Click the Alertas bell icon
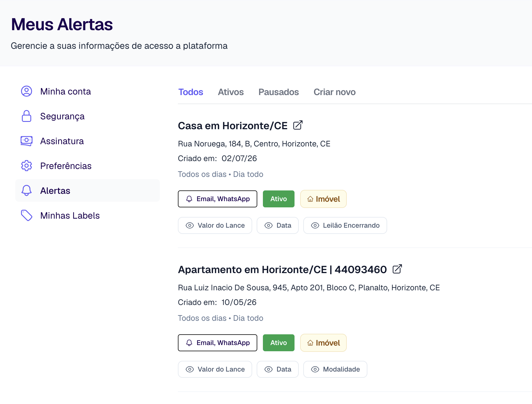 [27, 190]
